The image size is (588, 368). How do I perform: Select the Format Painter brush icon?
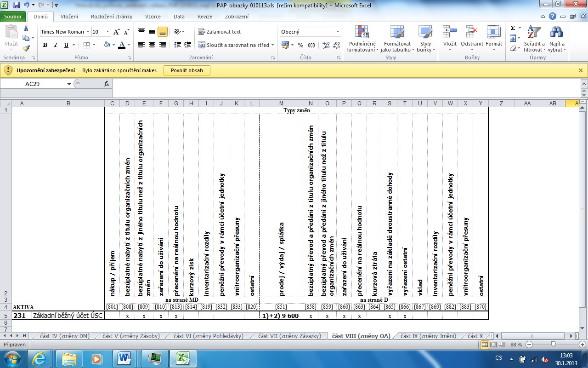(26, 48)
